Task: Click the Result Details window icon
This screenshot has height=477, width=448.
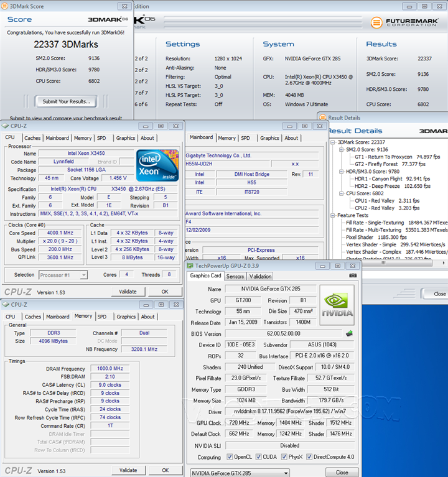Action: point(322,118)
